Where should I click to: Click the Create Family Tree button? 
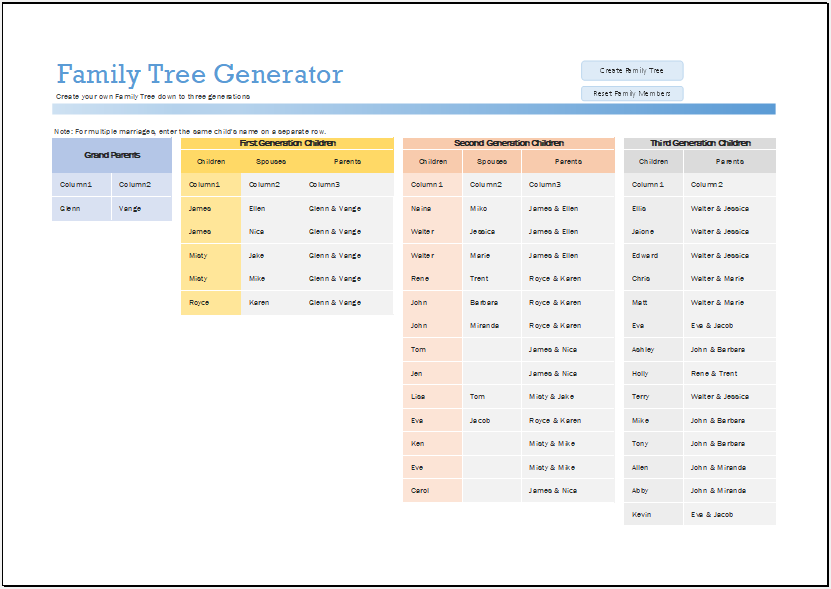632,70
